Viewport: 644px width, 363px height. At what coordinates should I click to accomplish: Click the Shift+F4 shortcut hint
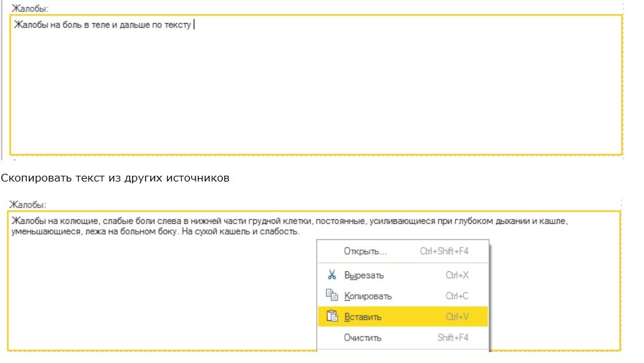(x=452, y=337)
